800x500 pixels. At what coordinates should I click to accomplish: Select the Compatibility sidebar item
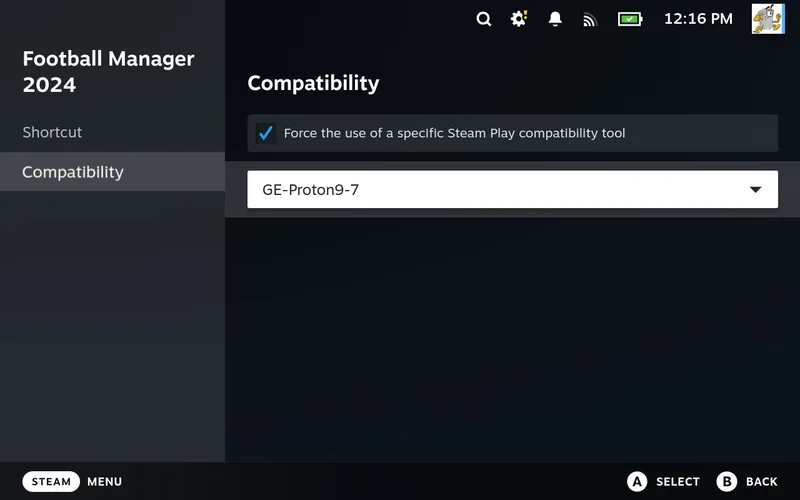(73, 172)
